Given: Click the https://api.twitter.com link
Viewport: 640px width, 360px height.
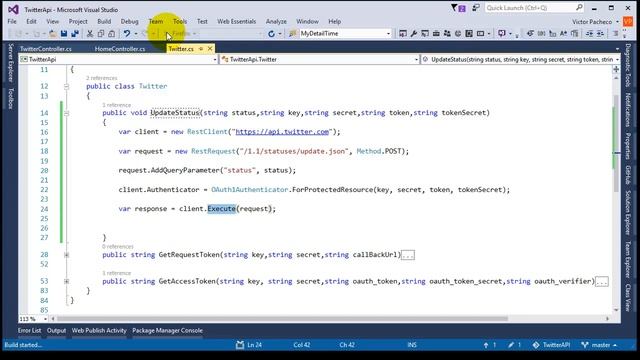Looking at the screenshot, I should point(282,132).
